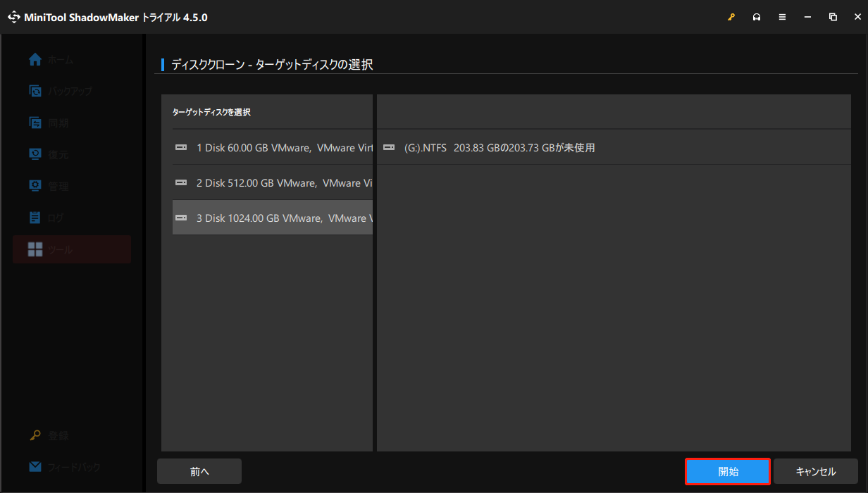Open the Backup (バックアップ) sidebar icon
The image size is (868, 493).
(x=35, y=91)
